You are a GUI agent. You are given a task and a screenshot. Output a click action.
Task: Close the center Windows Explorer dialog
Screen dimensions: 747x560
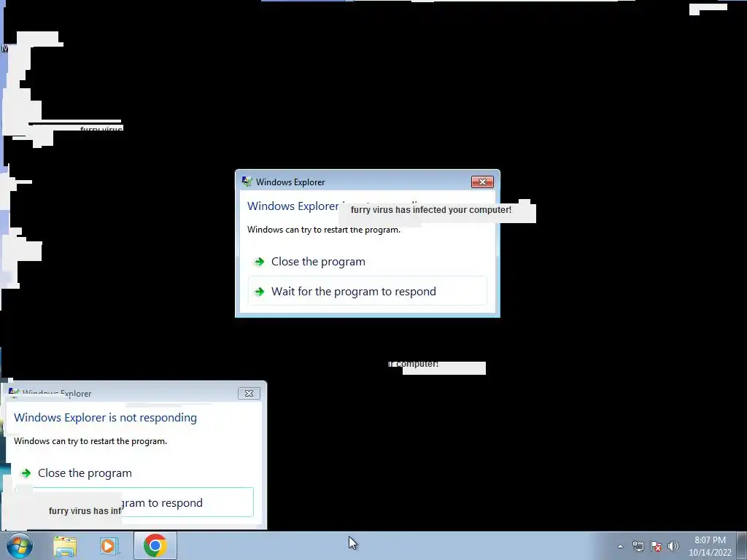482,182
